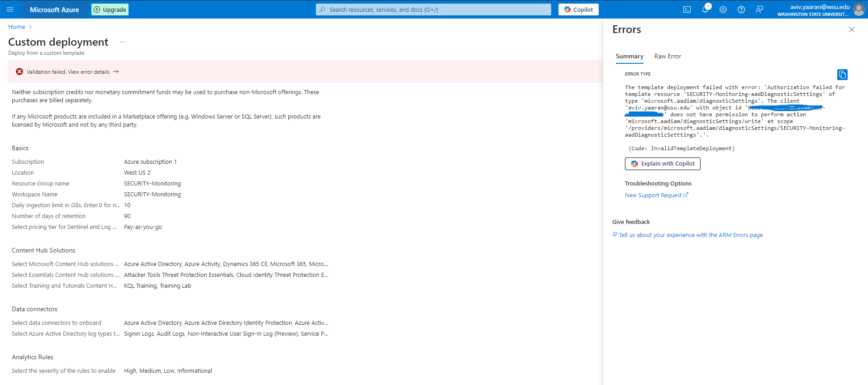Viewport: 868px width, 385px height.
Task: Click the Select data connectors to onboard label
Action: point(57,323)
